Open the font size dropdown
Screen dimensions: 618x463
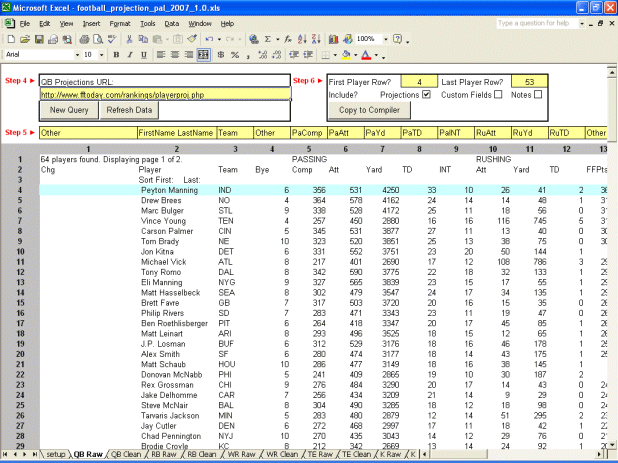click(x=102, y=55)
